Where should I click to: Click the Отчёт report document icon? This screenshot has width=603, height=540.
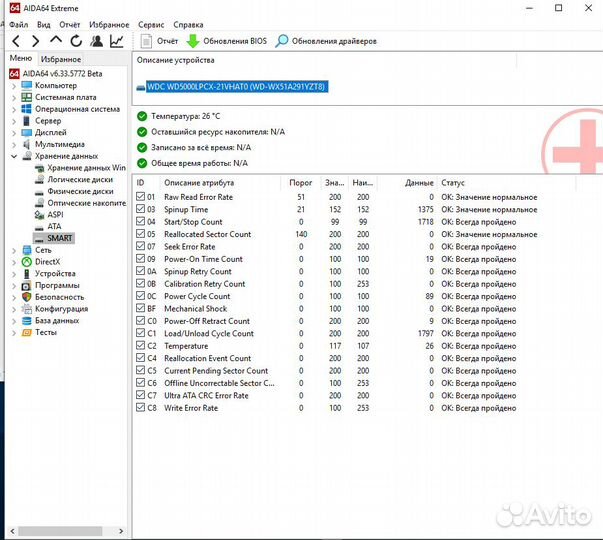point(146,41)
